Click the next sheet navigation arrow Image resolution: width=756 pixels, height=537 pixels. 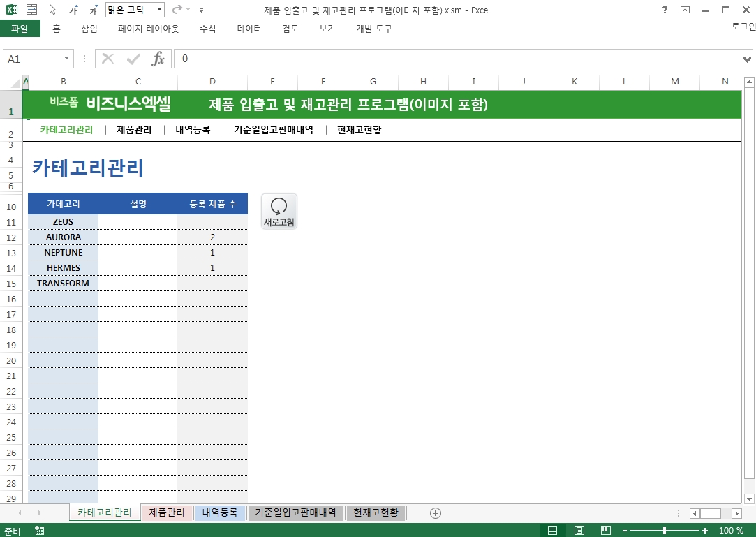[x=40, y=513]
